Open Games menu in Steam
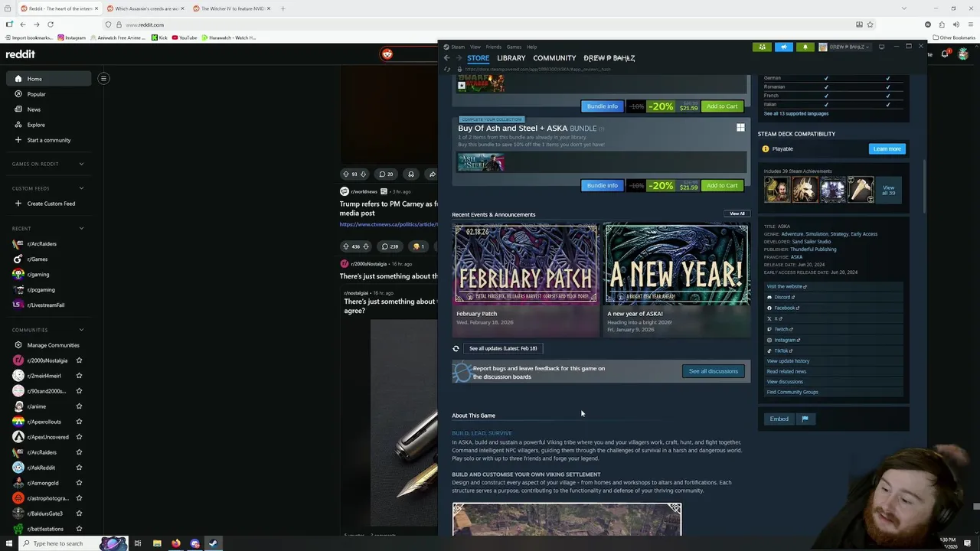The image size is (980, 551). [x=514, y=47]
